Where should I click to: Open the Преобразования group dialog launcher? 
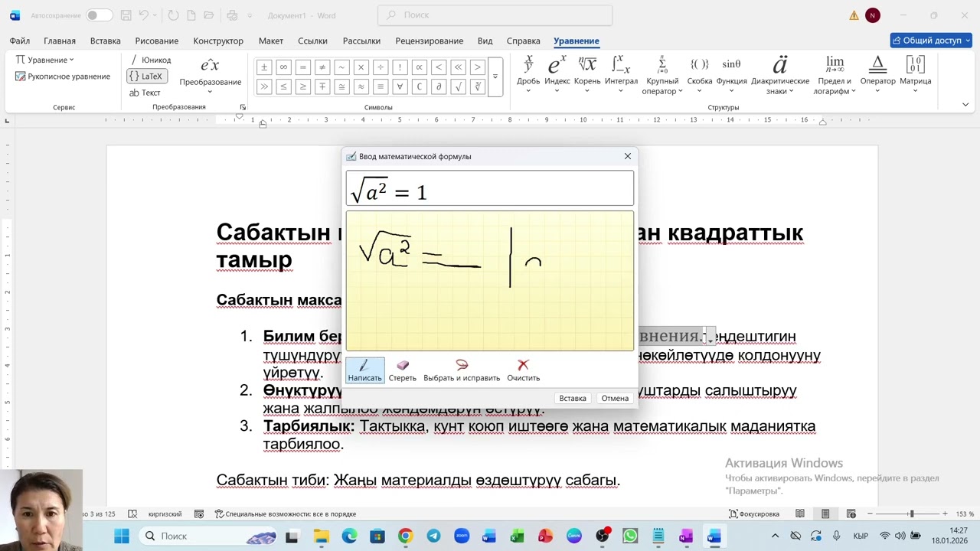(x=243, y=107)
